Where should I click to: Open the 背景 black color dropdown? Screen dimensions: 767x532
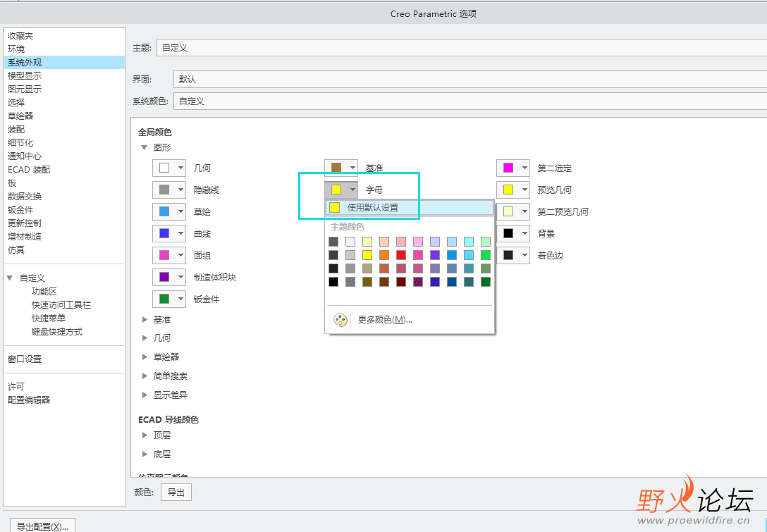click(513, 234)
